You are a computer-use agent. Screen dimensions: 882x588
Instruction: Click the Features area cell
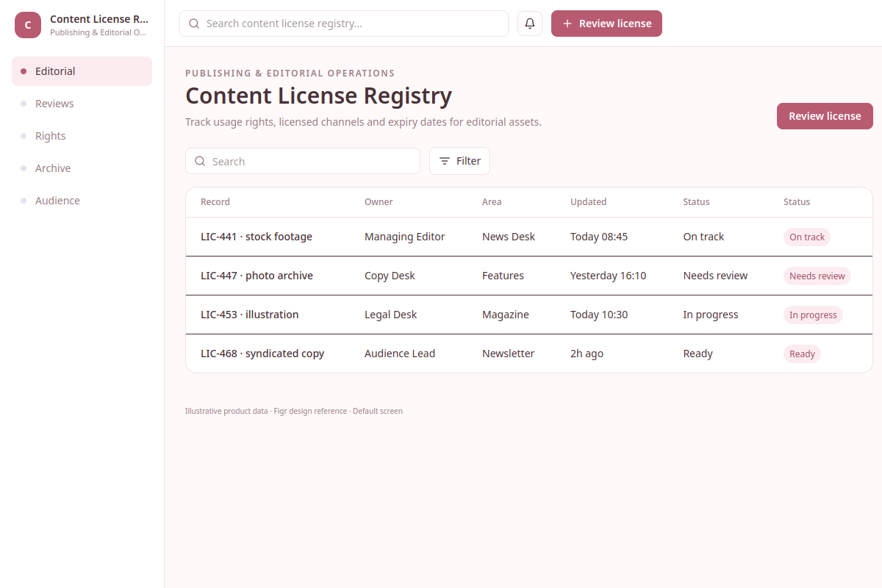point(503,276)
